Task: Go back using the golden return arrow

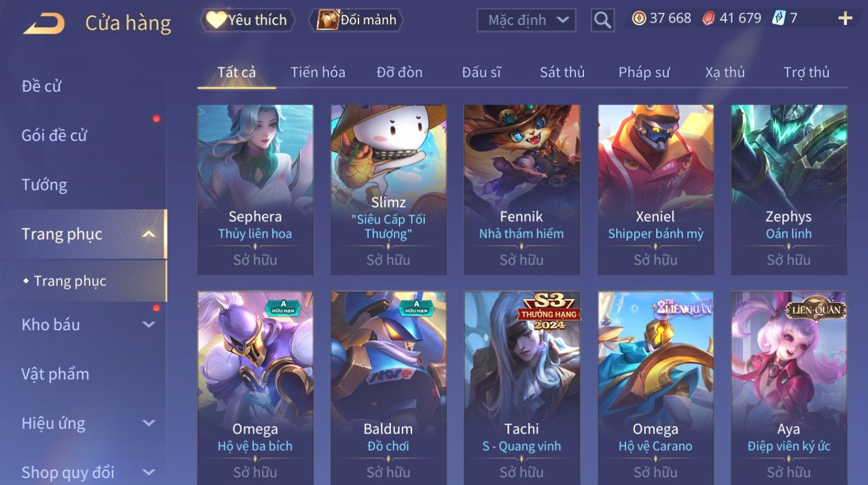Action: coord(44,23)
